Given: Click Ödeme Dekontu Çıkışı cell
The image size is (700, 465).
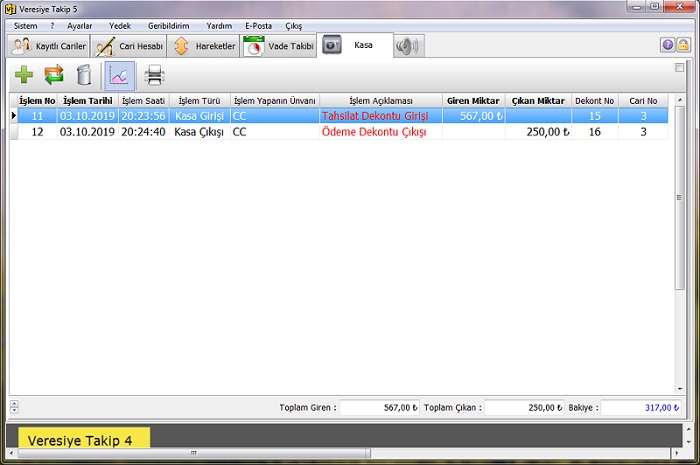Looking at the screenshot, I should tap(381, 132).
